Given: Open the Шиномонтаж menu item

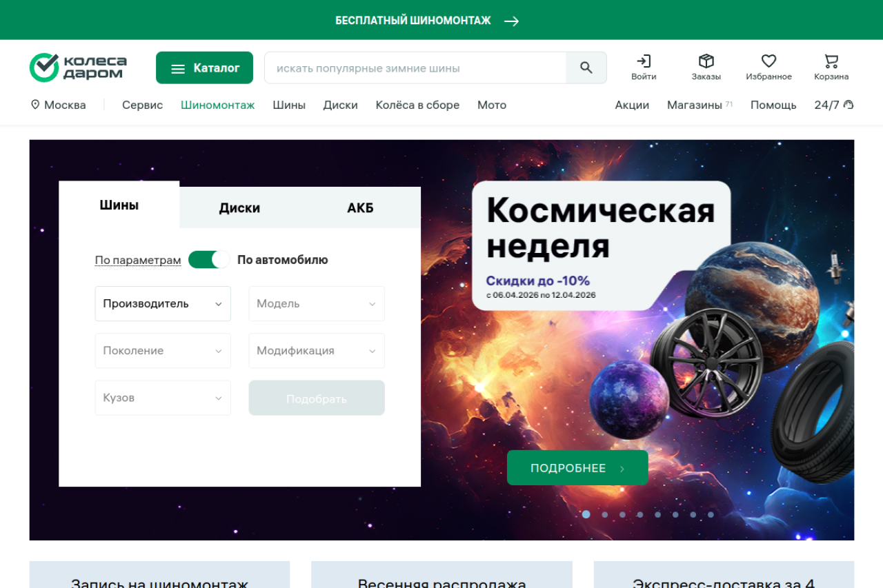Looking at the screenshot, I should tap(217, 105).
